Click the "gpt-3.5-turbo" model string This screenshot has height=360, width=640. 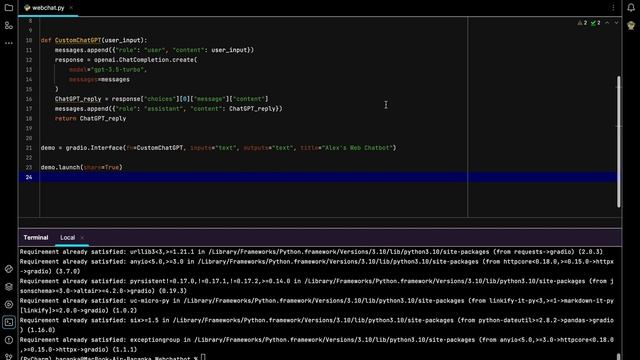(x=118, y=70)
